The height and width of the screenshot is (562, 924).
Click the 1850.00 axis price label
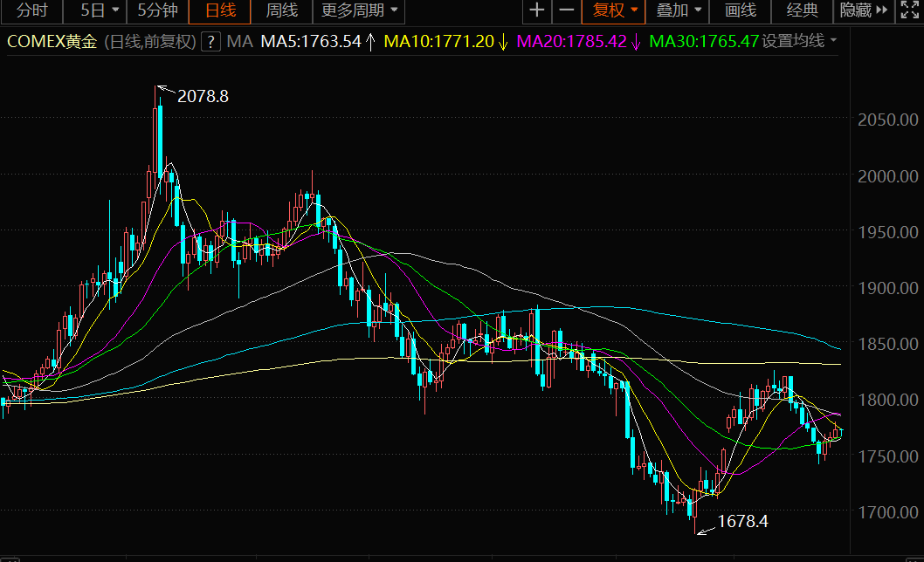coord(887,344)
